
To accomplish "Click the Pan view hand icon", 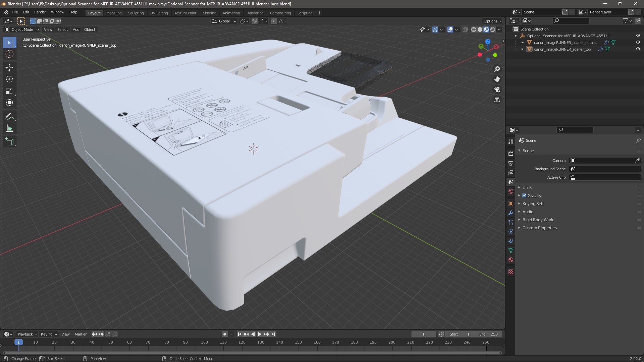I will (x=497, y=79).
